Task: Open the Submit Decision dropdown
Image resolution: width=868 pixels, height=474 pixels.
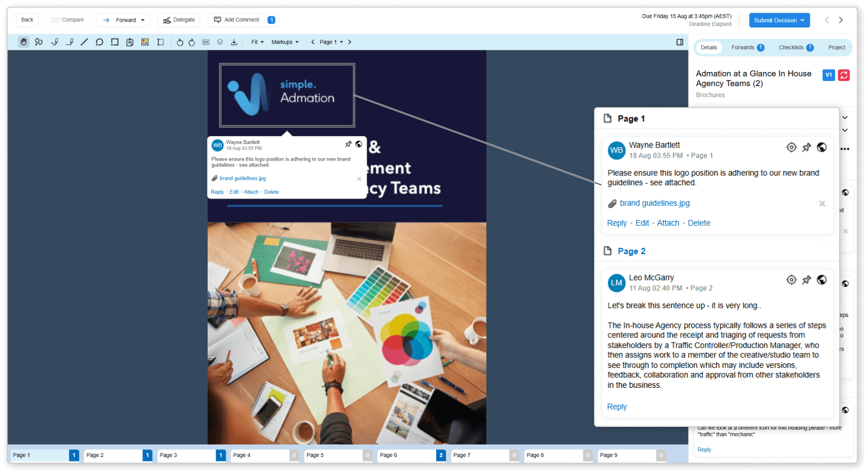Action: tap(779, 20)
